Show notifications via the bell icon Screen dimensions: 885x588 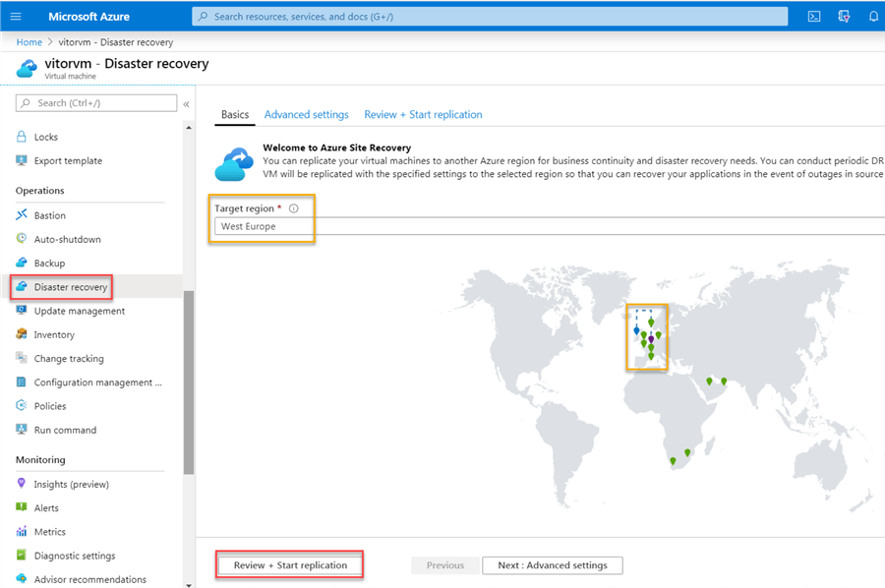pyautogui.click(x=873, y=16)
